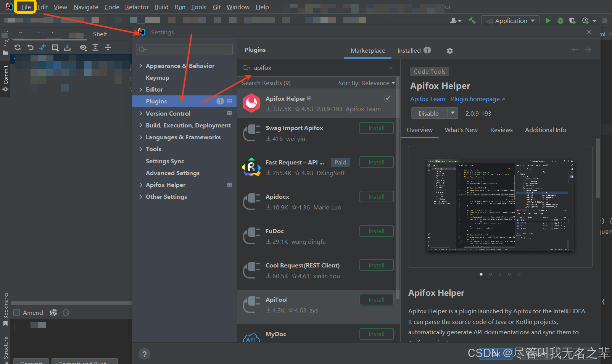Click the Apifox Helper red logo icon
This screenshot has width=612, height=364.
(251, 103)
